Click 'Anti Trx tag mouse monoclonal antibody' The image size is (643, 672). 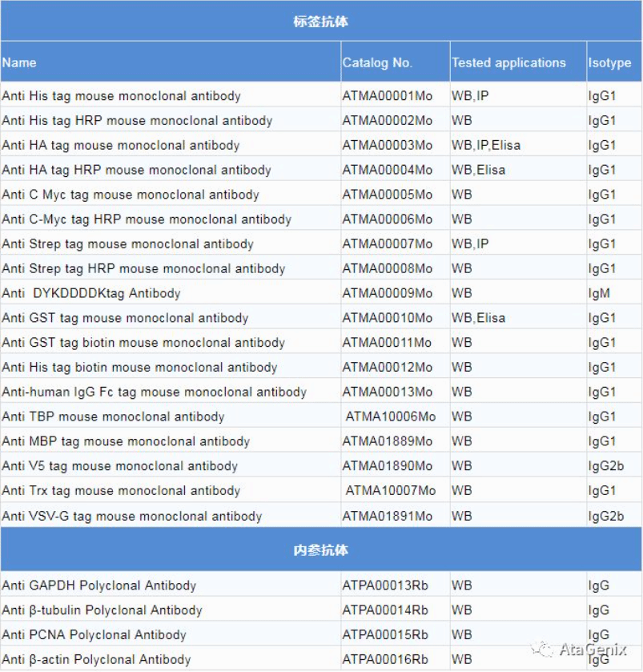[x=121, y=490]
